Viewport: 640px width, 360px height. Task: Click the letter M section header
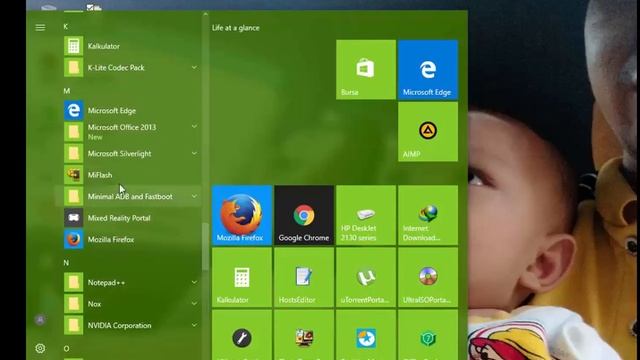tap(67, 91)
